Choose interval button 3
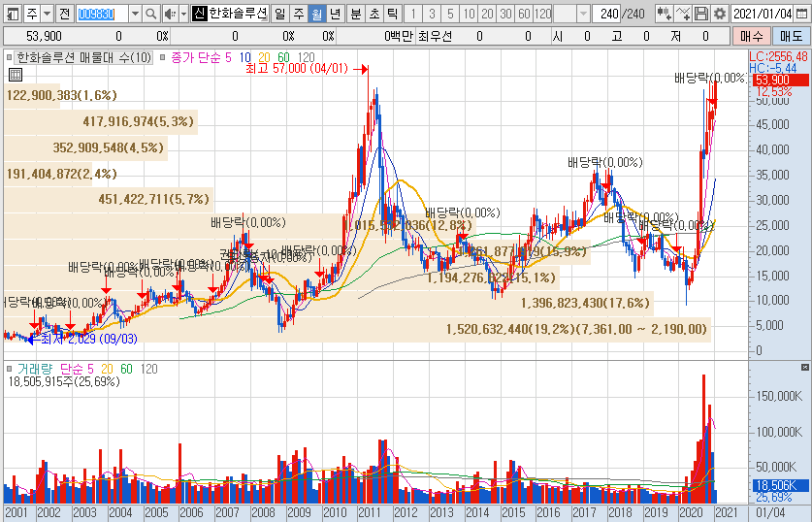The height and width of the screenshot is (522, 812). [x=432, y=14]
